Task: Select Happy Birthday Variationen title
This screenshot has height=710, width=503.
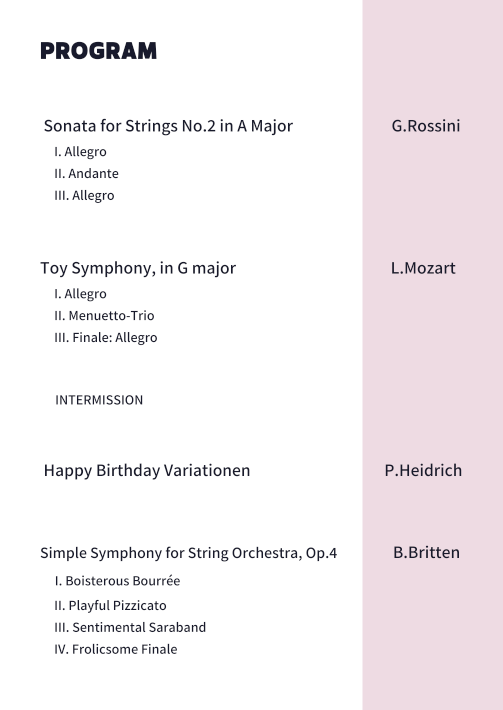Action: [147, 470]
